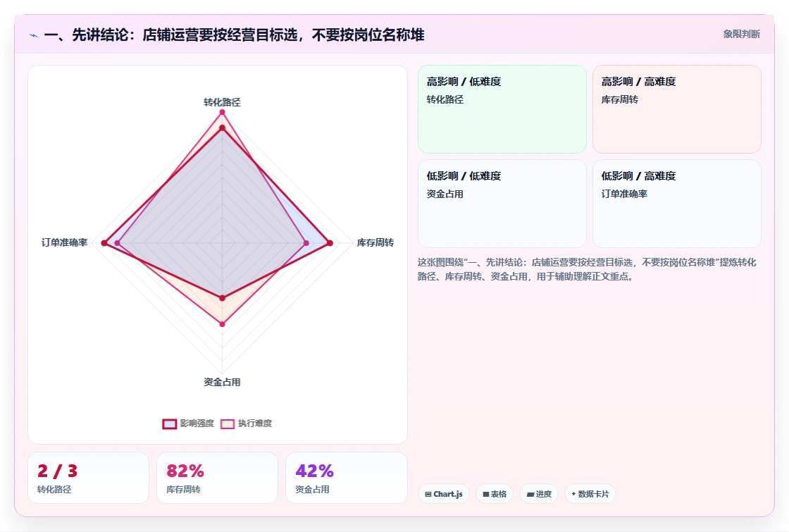The height and width of the screenshot is (532, 789).
Task: Select the 数据卡片 tag chip
Action: [590, 494]
